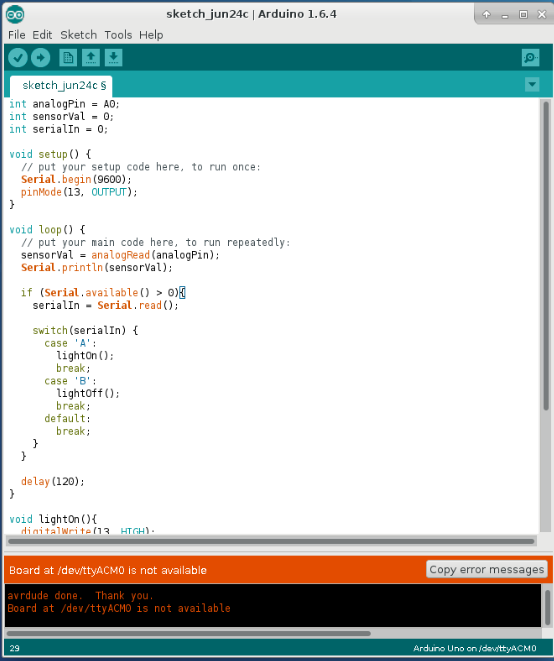The image size is (554, 661).
Task: Open the tab options dropdown arrow
Action: coord(532,84)
